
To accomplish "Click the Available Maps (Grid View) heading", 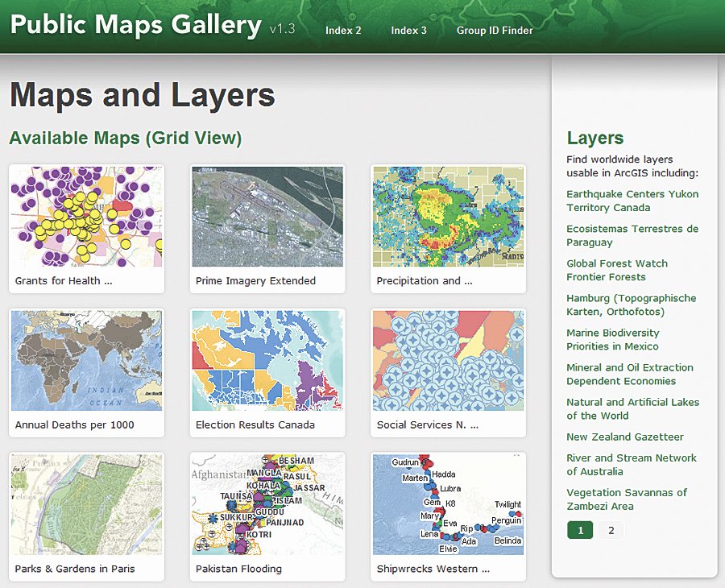I will tap(126, 138).
